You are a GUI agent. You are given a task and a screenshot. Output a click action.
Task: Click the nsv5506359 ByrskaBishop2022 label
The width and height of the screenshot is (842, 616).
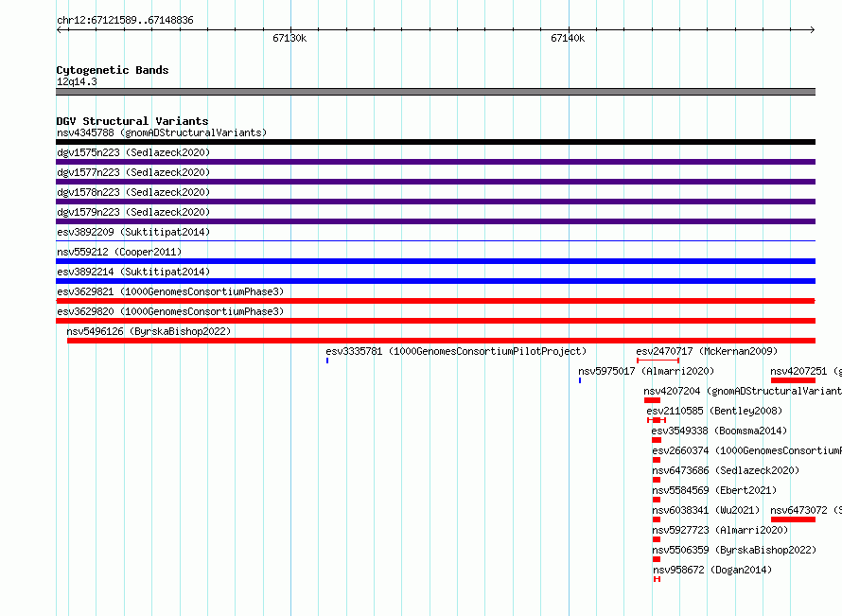tap(734, 550)
